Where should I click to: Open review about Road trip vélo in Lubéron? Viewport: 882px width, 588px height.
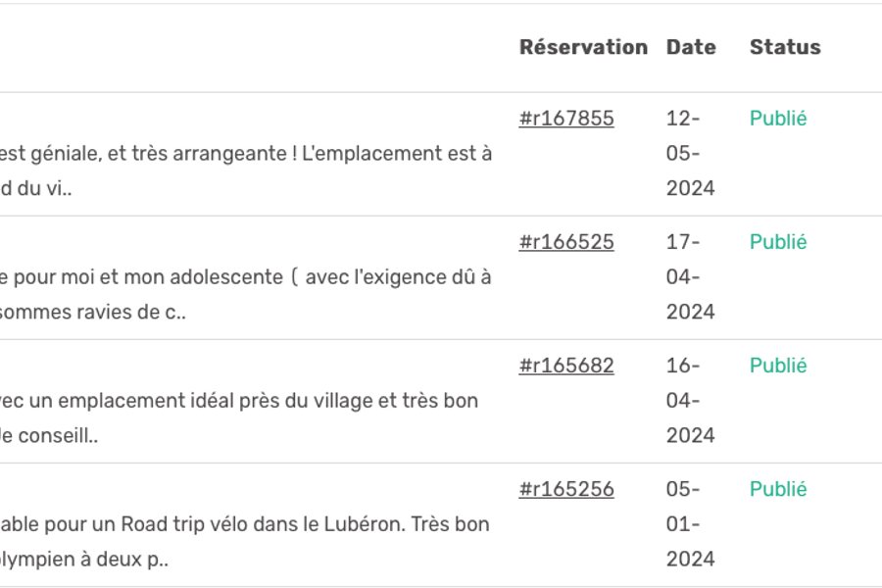(x=245, y=524)
